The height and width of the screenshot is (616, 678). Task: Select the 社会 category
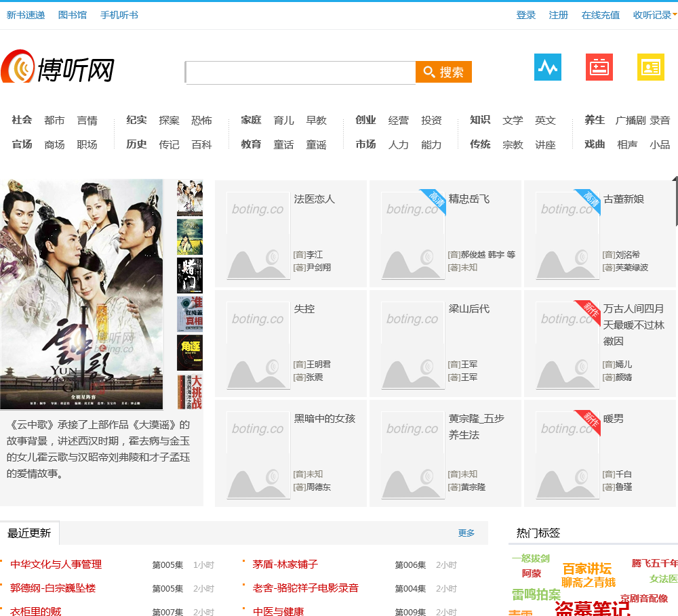22,120
